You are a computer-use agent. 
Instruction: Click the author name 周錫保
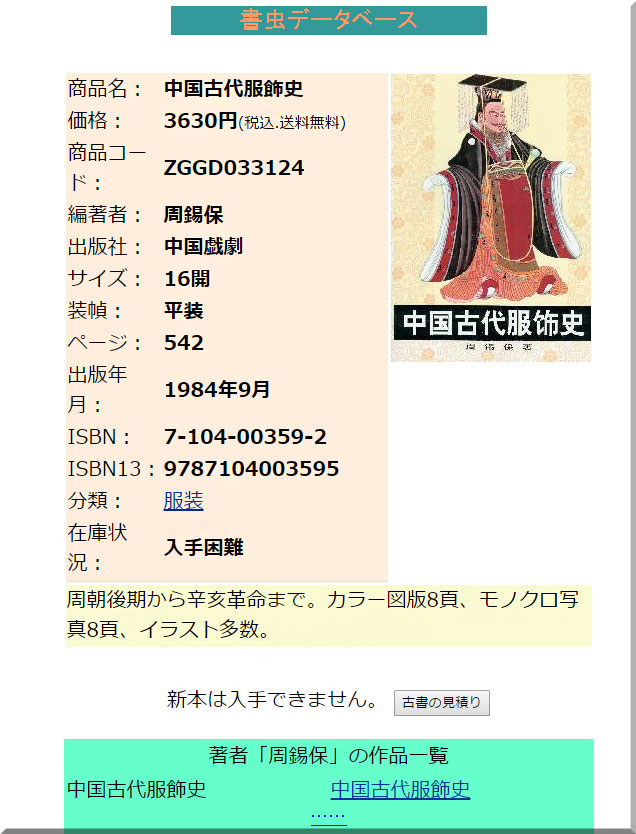coord(194,215)
